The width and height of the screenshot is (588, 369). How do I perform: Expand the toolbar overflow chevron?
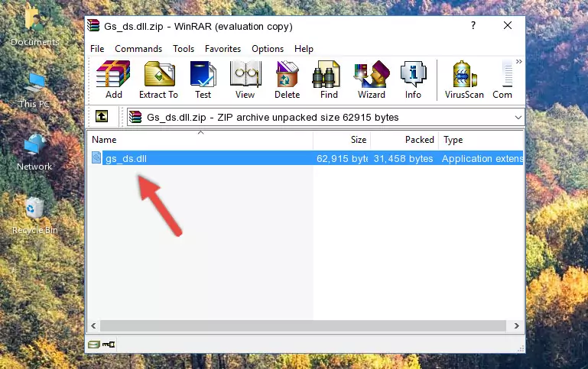pyautogui.click(x=518, y=61)
